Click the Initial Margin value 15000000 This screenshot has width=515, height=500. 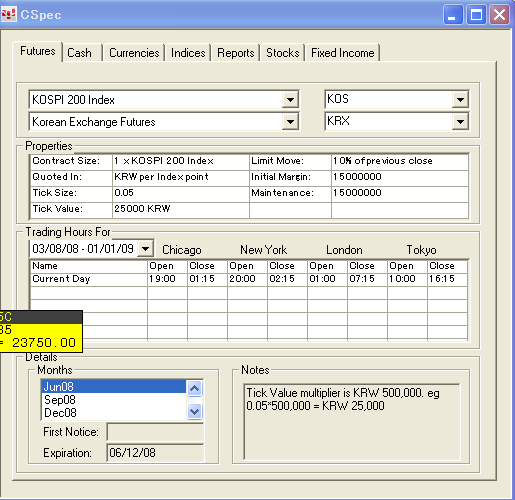(x=400, y=177)
